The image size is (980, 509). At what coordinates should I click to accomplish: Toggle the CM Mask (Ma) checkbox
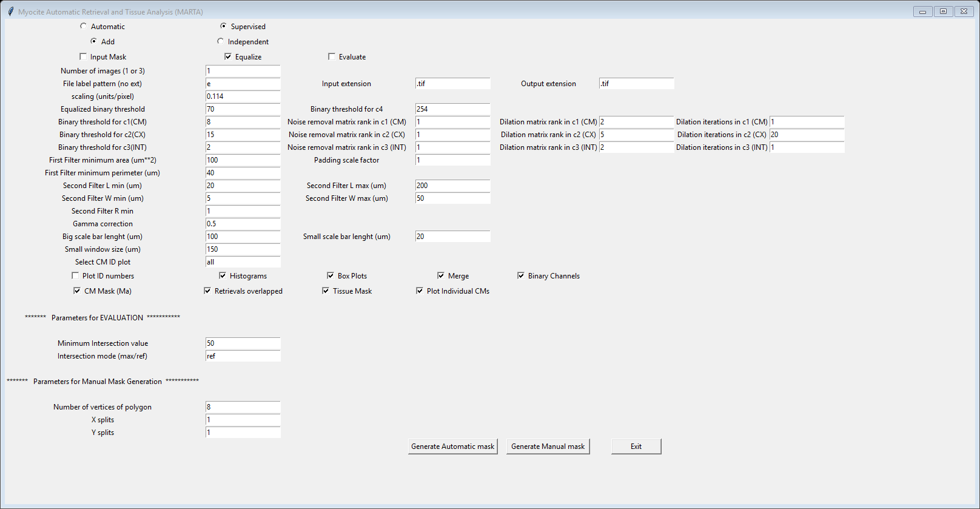(x=77, y=291)
